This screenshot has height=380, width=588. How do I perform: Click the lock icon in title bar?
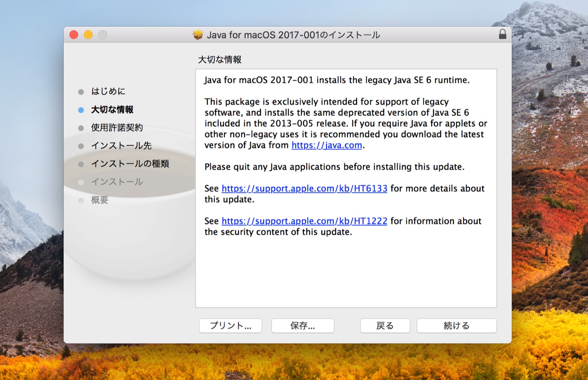pos(502,35)
